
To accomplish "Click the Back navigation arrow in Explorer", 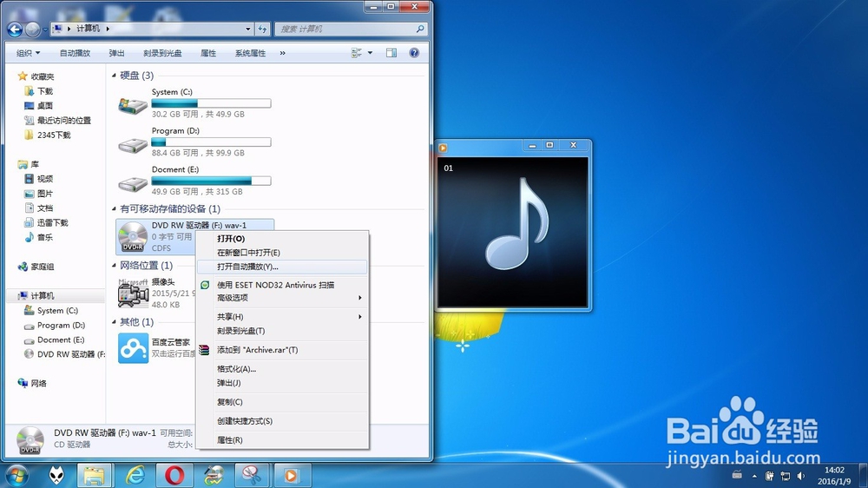I will (15, 29).
